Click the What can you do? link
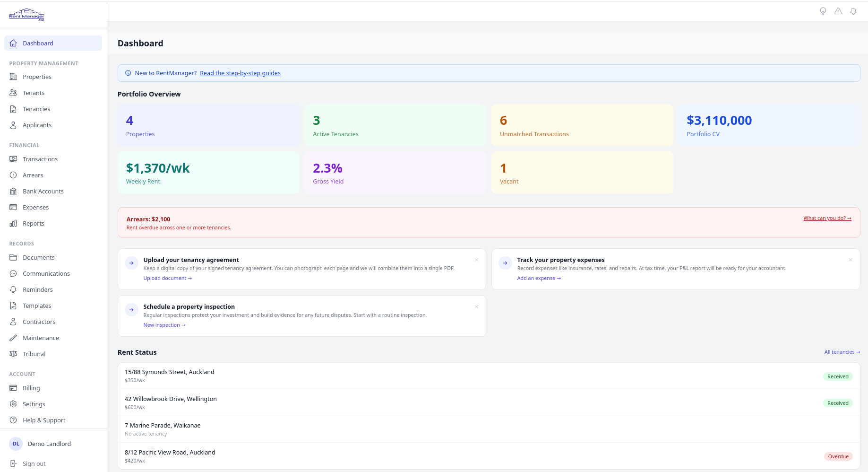Viewport: 868px width, 472px height. (827, 218)
